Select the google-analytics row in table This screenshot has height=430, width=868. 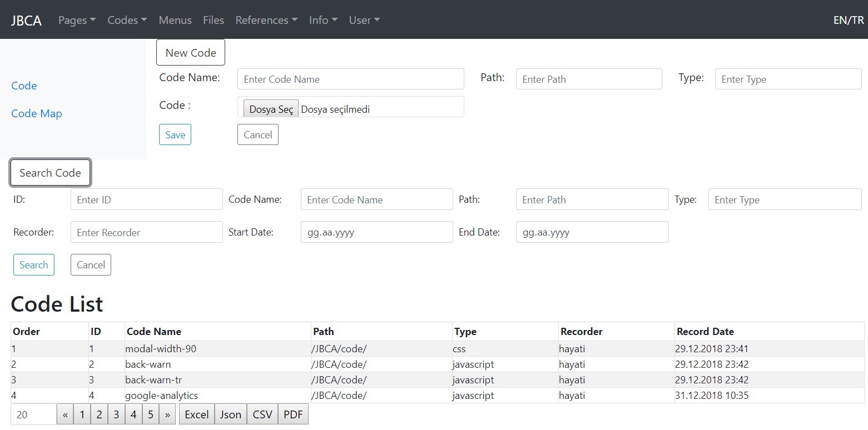[162, 396]
